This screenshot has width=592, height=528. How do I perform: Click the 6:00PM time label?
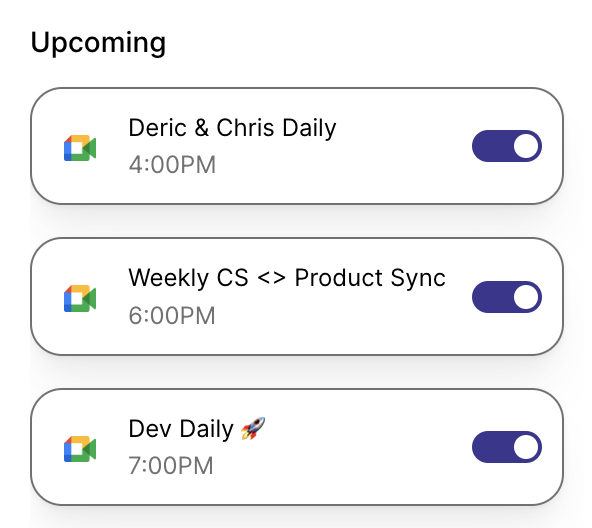click(x=172, y=316)
